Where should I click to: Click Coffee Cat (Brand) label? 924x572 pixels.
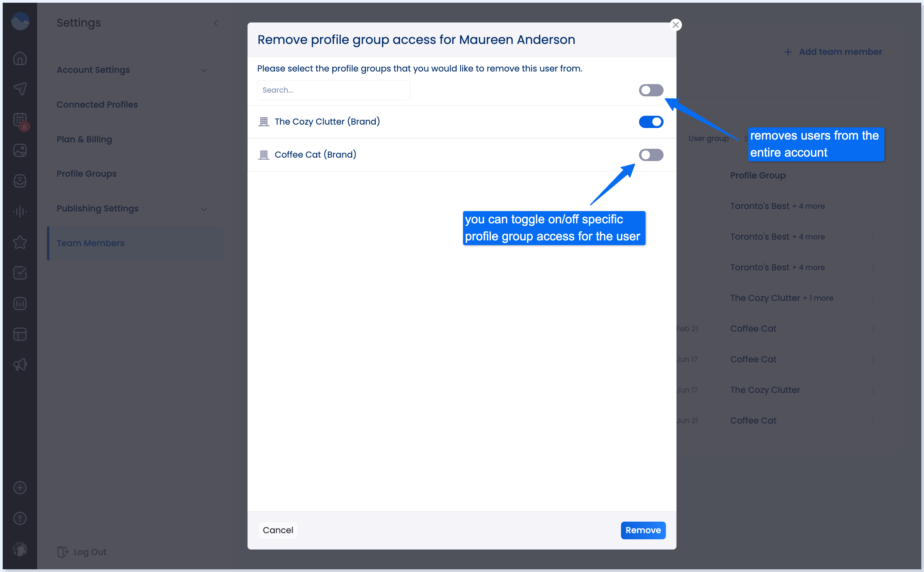[316, 154]
